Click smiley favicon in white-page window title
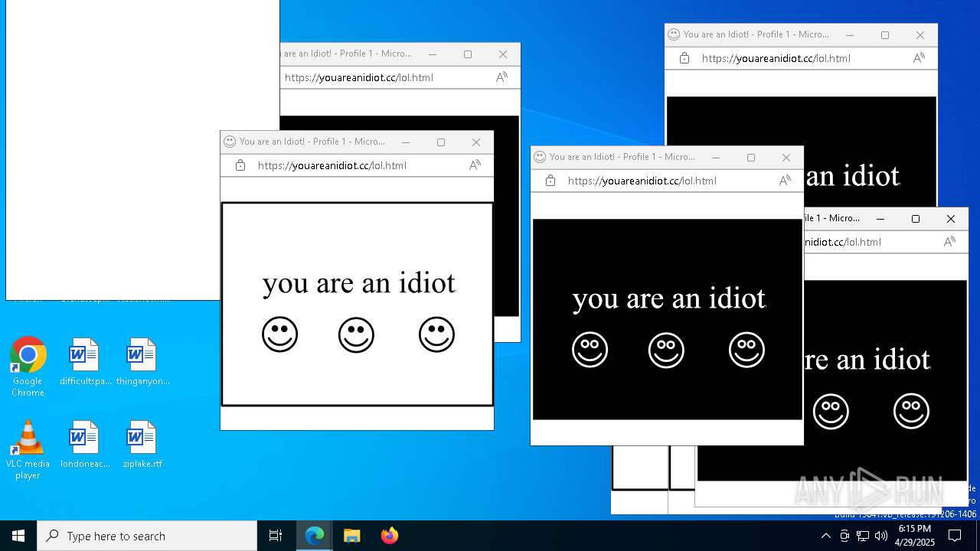 pos(229,142)
